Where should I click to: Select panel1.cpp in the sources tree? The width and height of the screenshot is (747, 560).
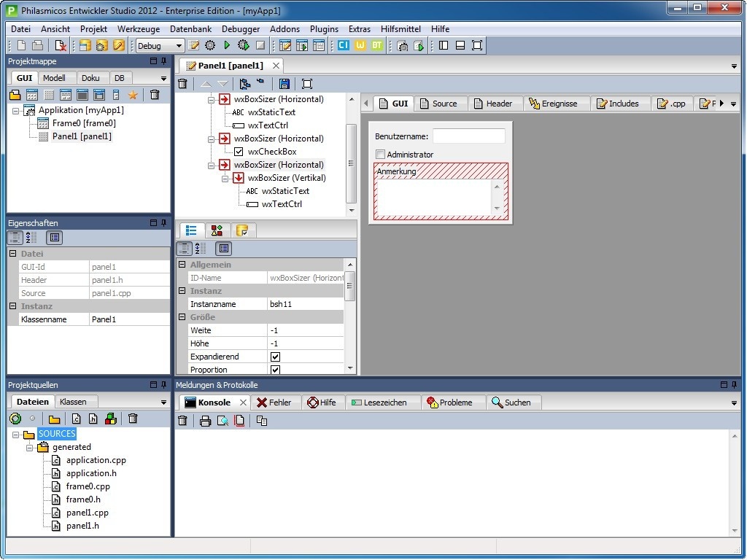(87, 513)
